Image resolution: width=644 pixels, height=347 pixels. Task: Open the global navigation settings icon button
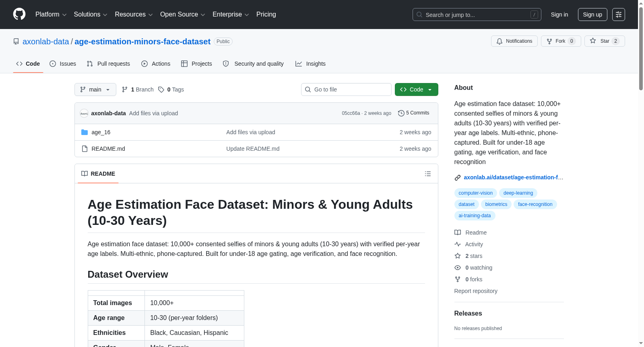(x=619, y=15)
